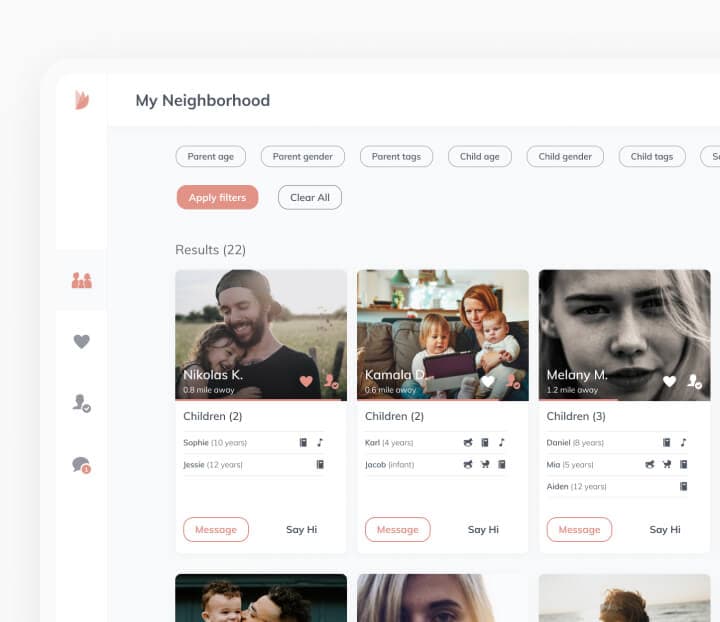Open Nikolas K. profile photo
720x622 pixels.
(x=261, y=335)
